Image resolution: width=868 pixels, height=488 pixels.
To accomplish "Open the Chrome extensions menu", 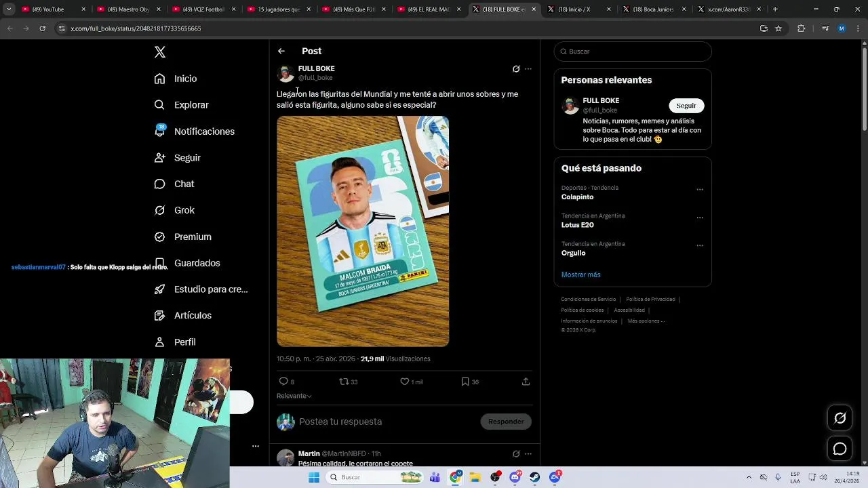I will [801, 28].
